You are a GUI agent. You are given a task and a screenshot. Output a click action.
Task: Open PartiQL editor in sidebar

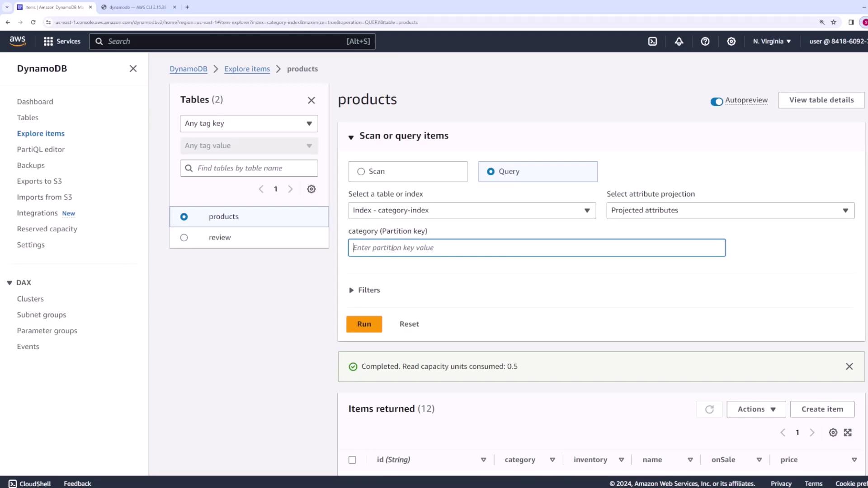point(41,150)
